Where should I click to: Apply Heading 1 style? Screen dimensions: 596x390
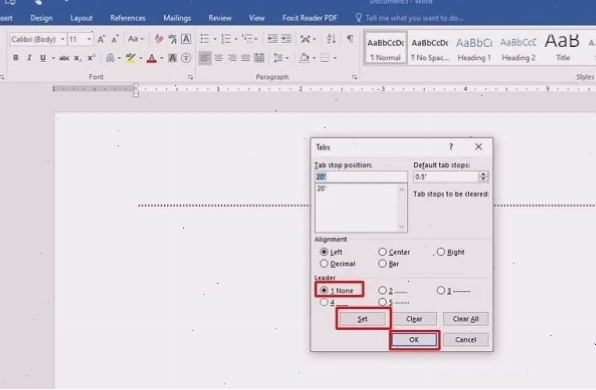click(474, 48)
